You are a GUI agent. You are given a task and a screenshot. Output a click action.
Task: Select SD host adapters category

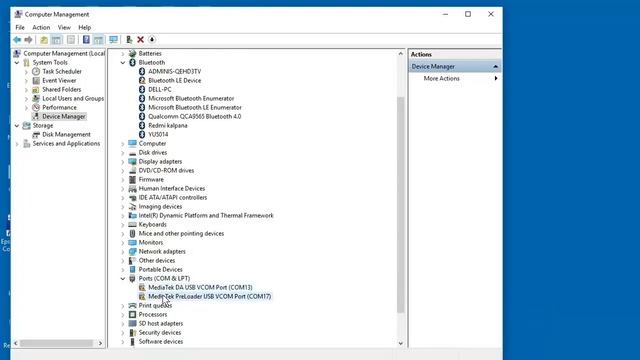click(x=161, y=323)
